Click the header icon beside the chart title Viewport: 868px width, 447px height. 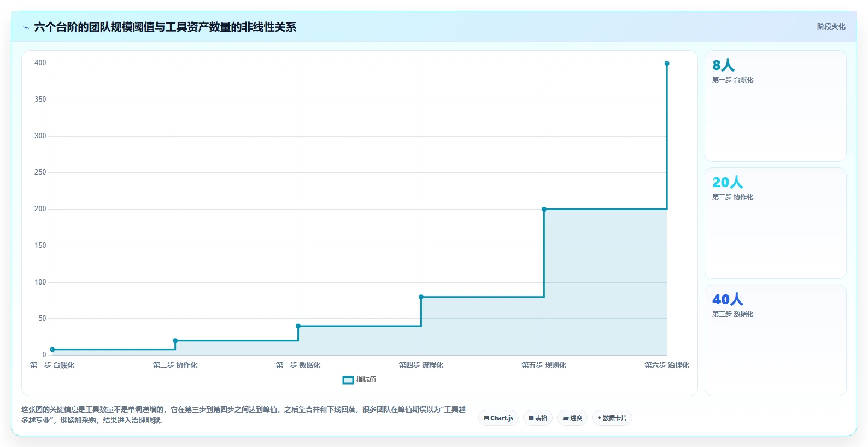(26, 27)
